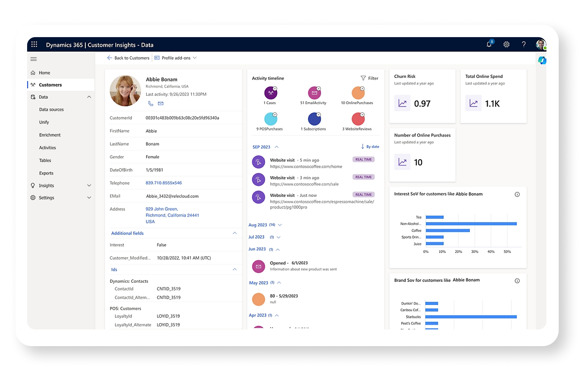Click the email icon under Abbie Bonam
588x371 pixels.
pyautogui.click(x=161, y=104)
